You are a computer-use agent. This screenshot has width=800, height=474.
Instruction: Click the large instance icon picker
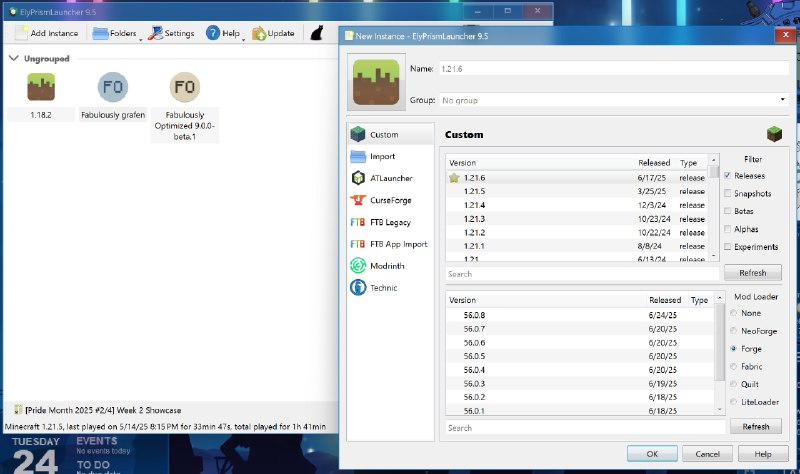376,84
